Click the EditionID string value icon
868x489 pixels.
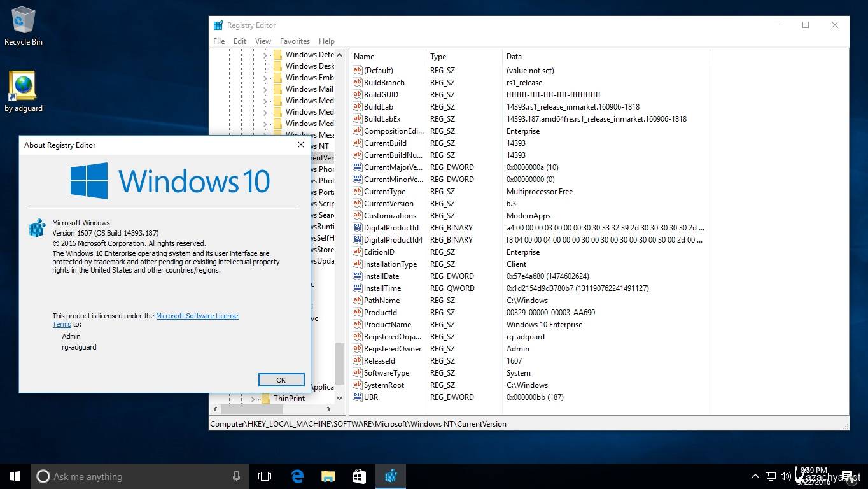click(358, 252)
